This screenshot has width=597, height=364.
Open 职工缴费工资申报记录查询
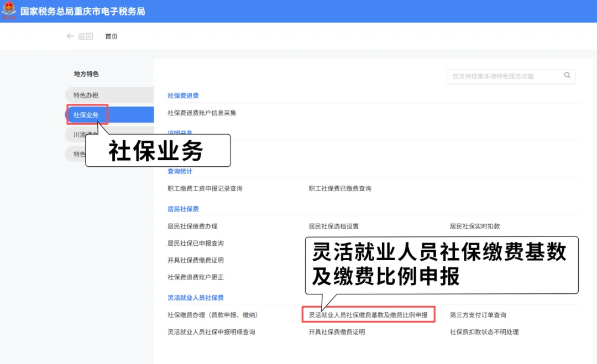pyautogui.click(x=205, y=188)
